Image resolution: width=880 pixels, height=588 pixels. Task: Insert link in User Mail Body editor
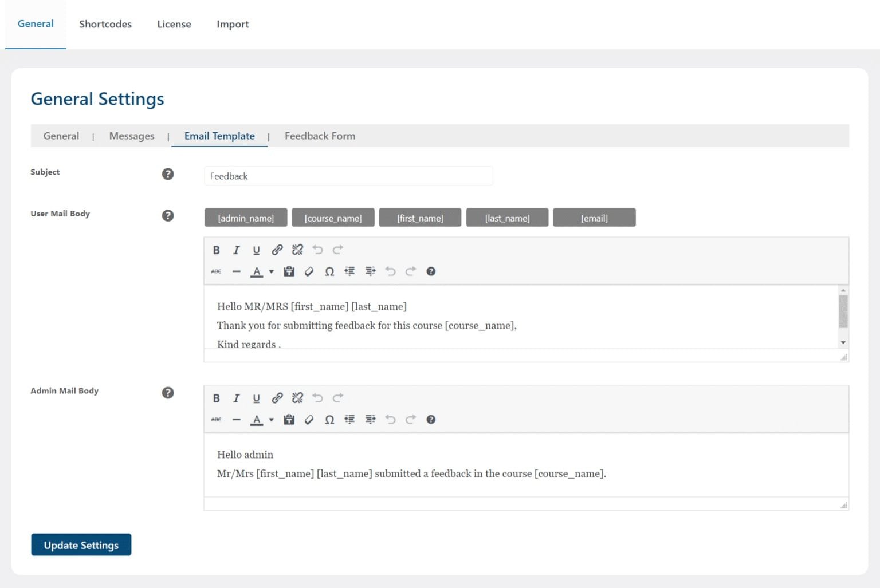[277, 250]
